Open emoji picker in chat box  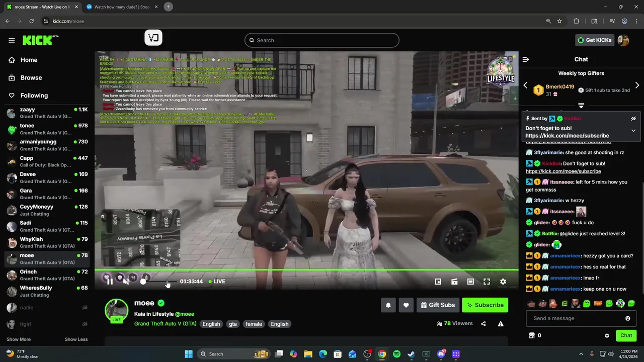coord(627,318)
